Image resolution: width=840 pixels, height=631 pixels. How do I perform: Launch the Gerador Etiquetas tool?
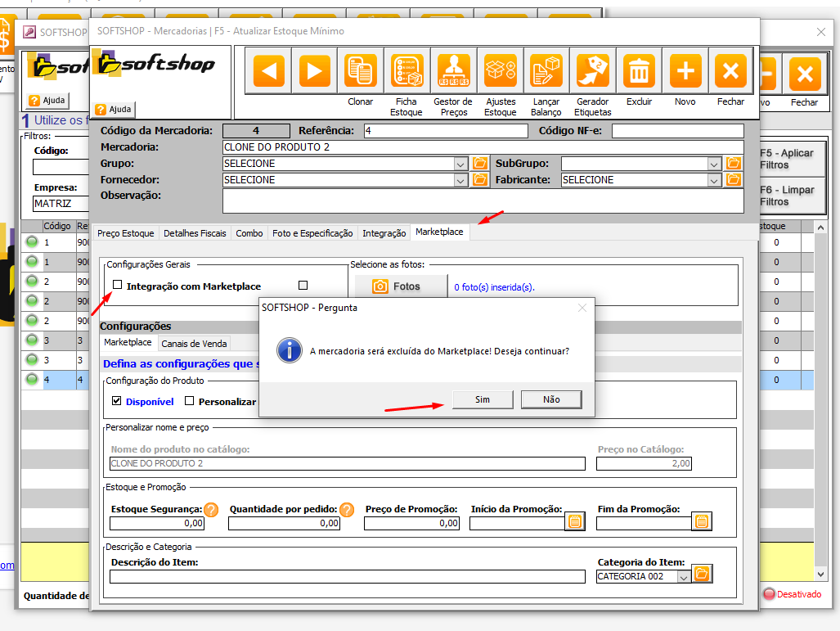592,72
